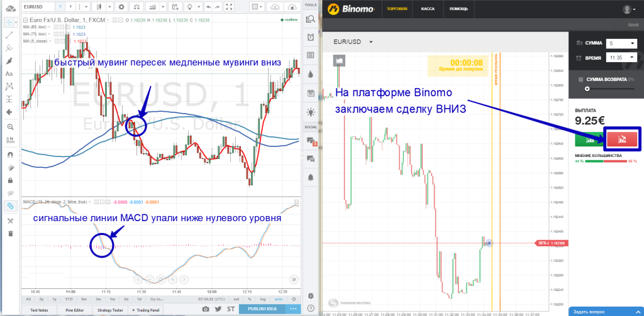Select the pitchfork drawing tool
This screenshot has height=316, width=644.
[x=10, y=48]
